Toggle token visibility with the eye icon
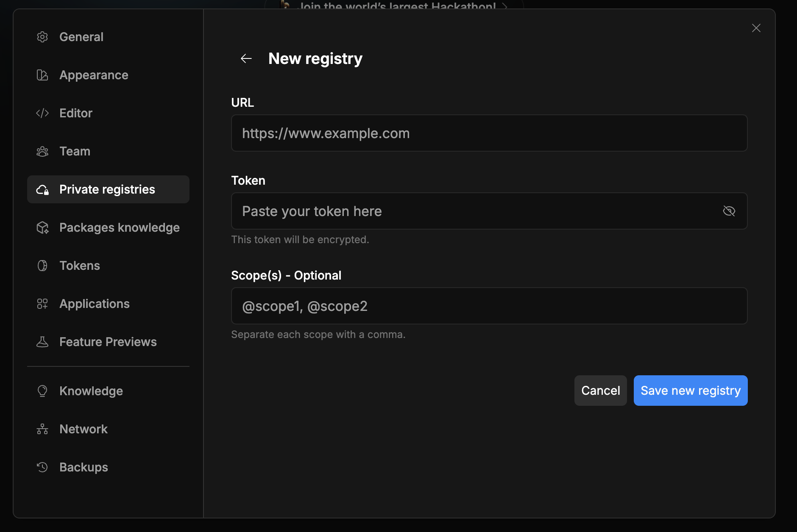 [730, 211]
